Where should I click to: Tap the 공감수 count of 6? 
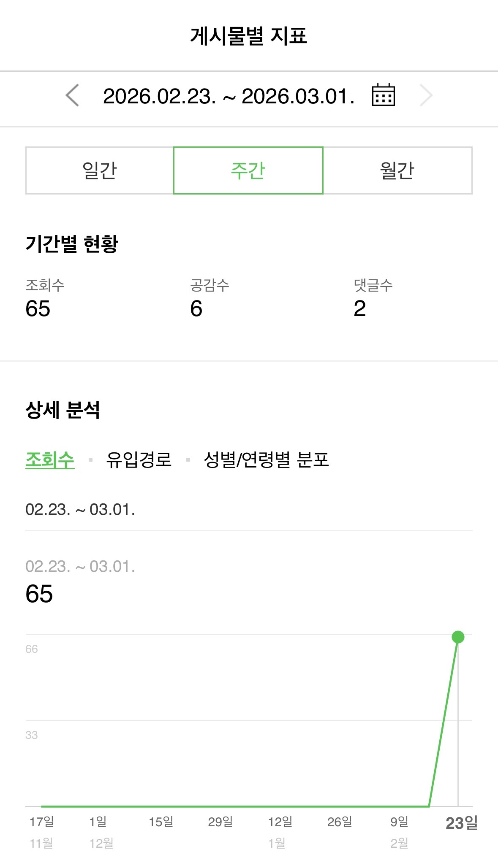196,308
